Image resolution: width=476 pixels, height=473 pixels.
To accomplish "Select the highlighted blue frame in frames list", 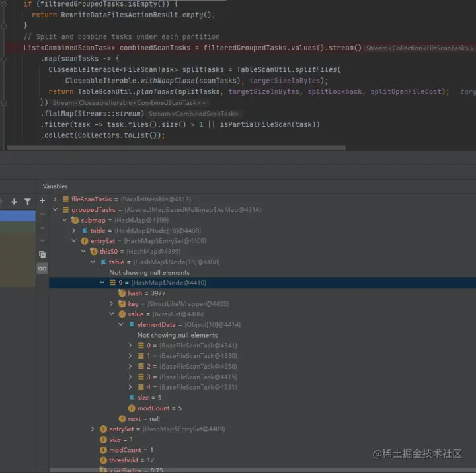I will (18, 216).
